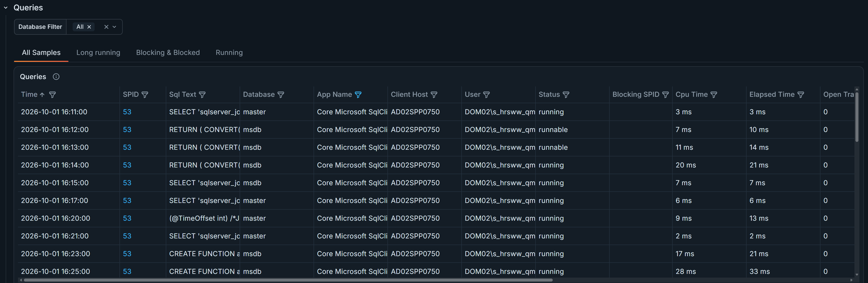Show info tooltip for Queries panel
Image resolution: width=868 pixels, height=283 pixels.
click(56, 77)
